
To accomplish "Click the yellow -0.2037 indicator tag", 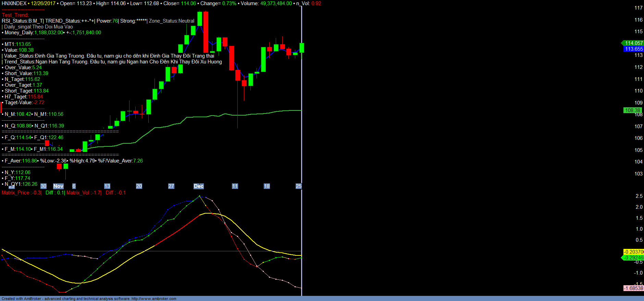I will [633, 252].
